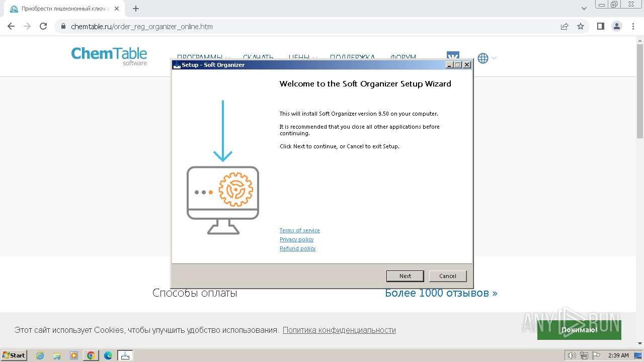Open the Windows Start menu
The width and height of the screenshot is (644, 362).
(x=14, y=355)
